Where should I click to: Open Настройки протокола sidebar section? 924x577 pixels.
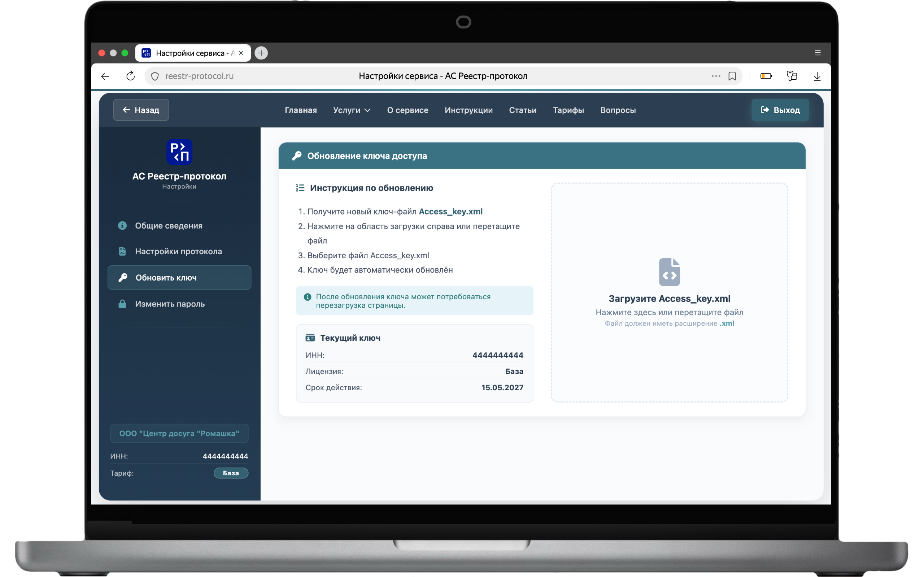(x=179, y=251)
